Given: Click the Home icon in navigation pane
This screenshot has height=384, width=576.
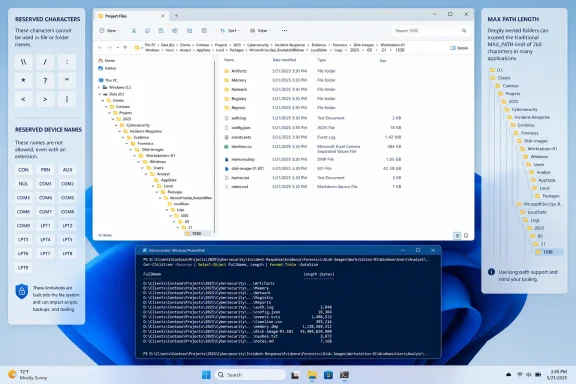Looking at the screenshot, I should 100,60.
